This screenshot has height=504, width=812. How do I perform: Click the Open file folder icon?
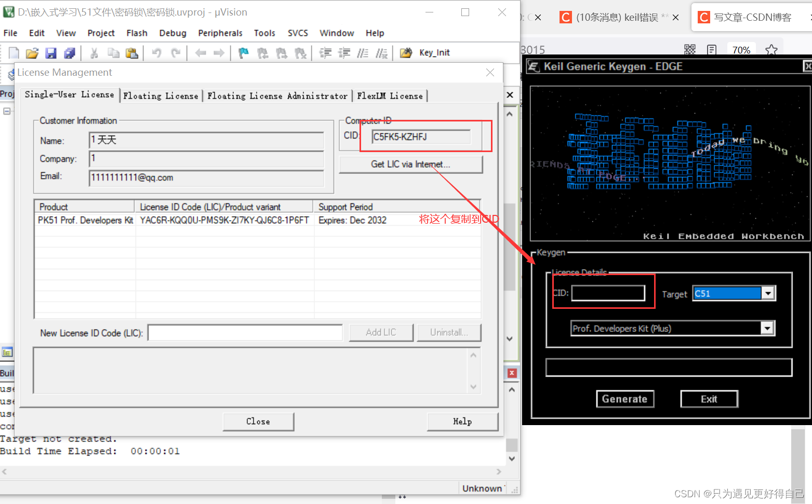32,53
